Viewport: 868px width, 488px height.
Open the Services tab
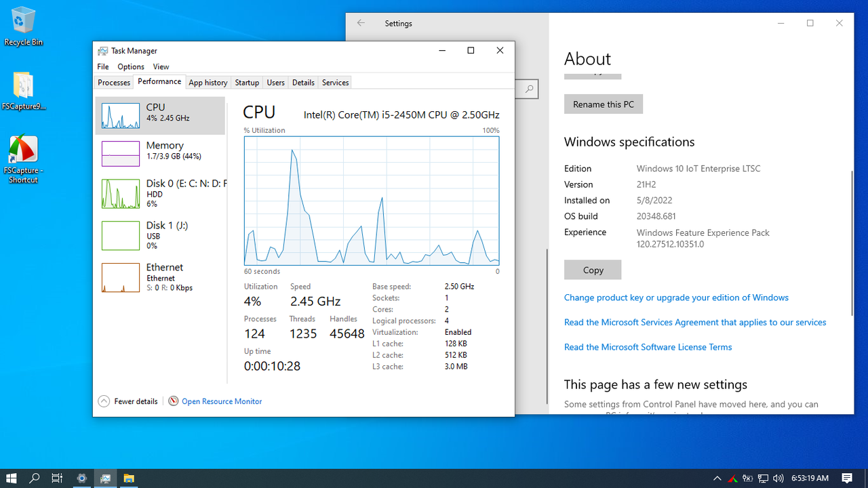coord(335,83)
